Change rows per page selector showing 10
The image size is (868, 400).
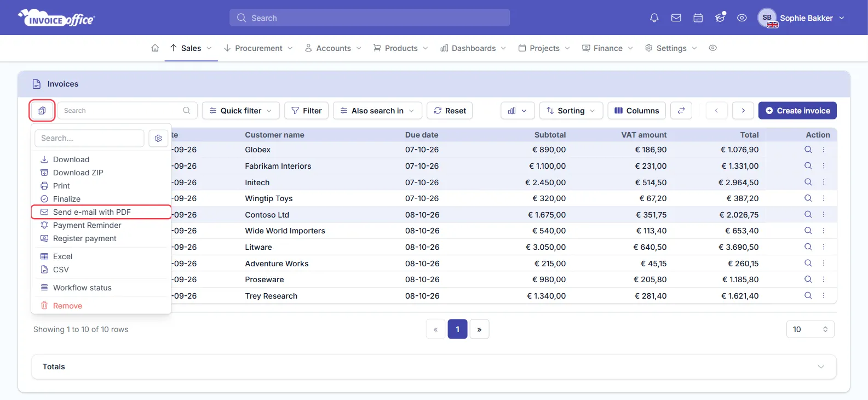[x=810, y=329]
